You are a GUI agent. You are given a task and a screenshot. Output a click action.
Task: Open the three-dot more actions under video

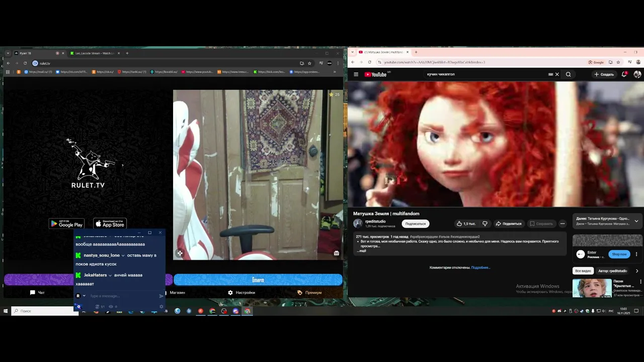562,224
